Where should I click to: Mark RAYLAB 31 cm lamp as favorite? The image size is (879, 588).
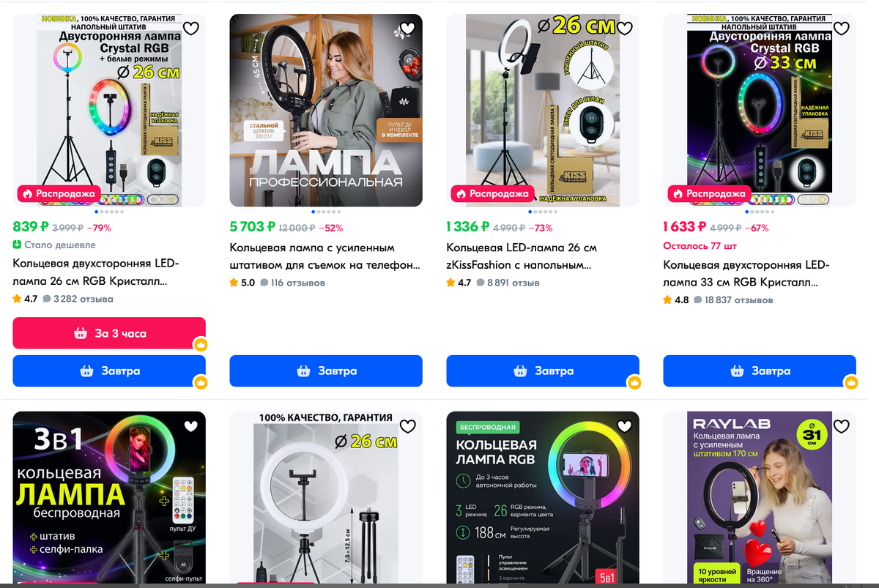click(842, 426)
